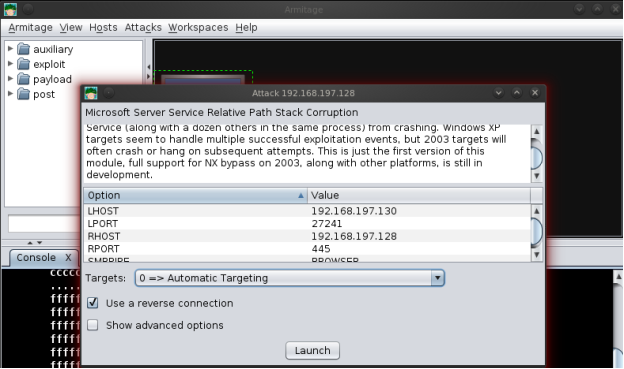Open the Hosts menu
The width and height of the screenshot is (624, 369).
[103, 27]
